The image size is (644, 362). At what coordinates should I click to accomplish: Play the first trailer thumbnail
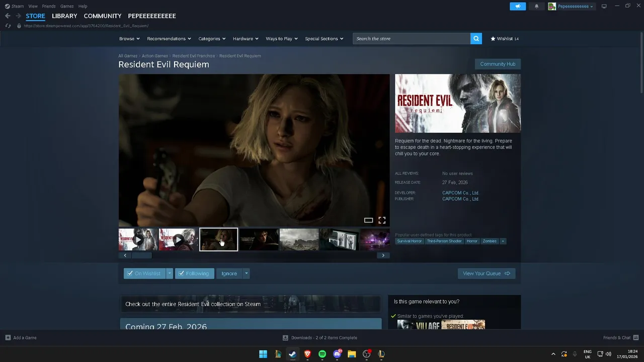(138, 240)
